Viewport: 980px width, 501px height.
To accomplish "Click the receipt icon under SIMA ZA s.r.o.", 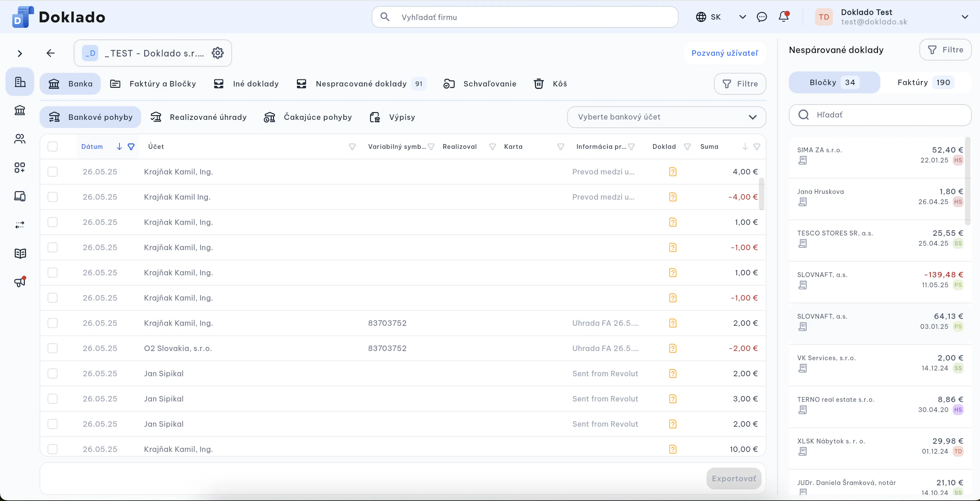I will point(802,160).
